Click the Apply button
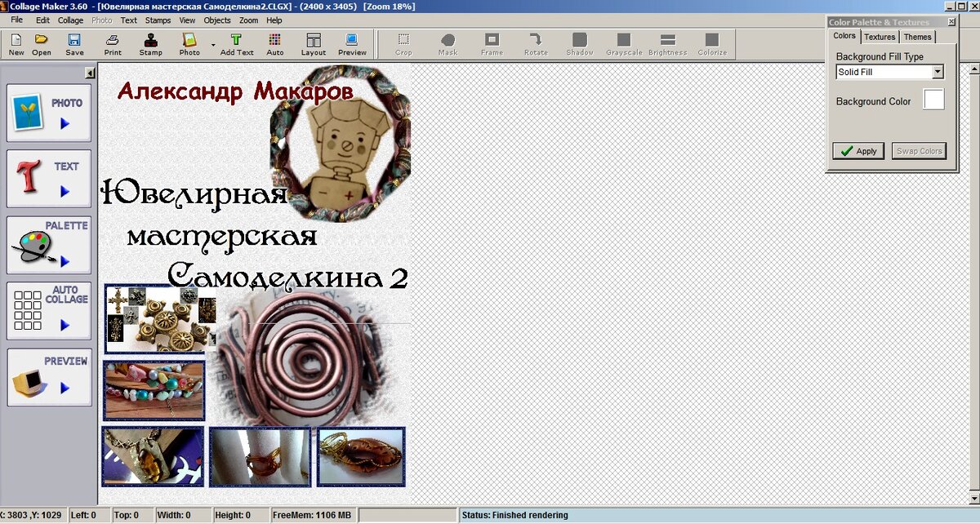 click(858, 151)
